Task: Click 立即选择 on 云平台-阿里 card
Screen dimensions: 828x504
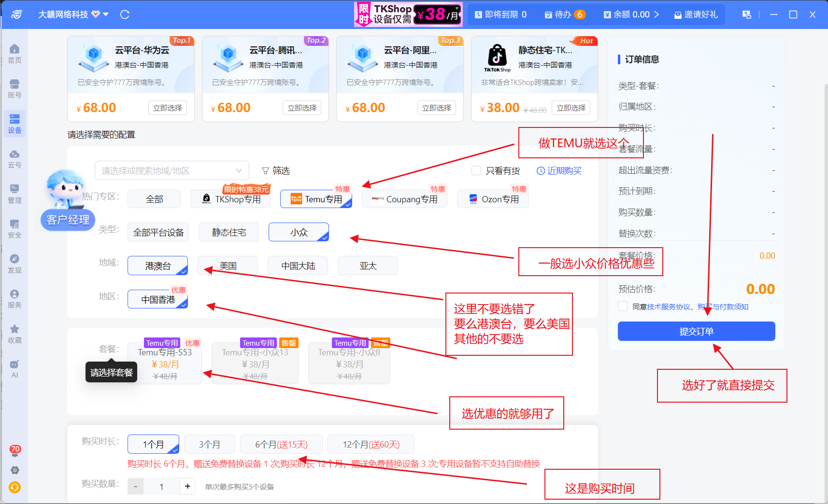Action: tap(437, 108)
